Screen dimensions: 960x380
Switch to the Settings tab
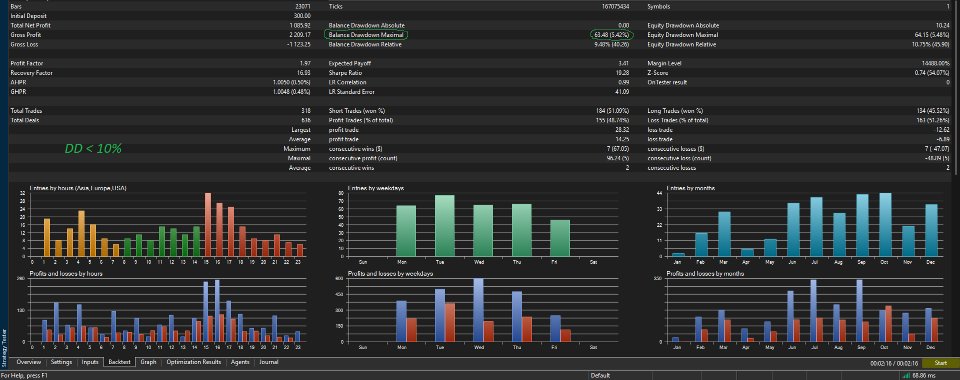(x=61, y=362)
